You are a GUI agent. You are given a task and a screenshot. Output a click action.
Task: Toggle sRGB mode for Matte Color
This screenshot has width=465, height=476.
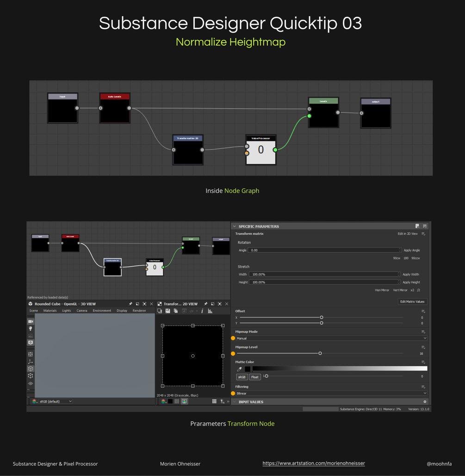(x=242, y=377)
